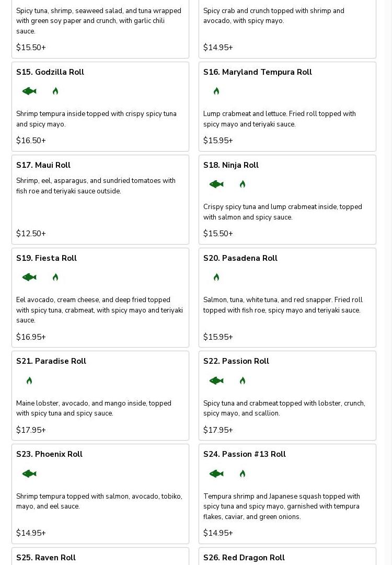Click the $16.95+ price on Fiesta Roll

pyautogui.click(x=31, y=337)
